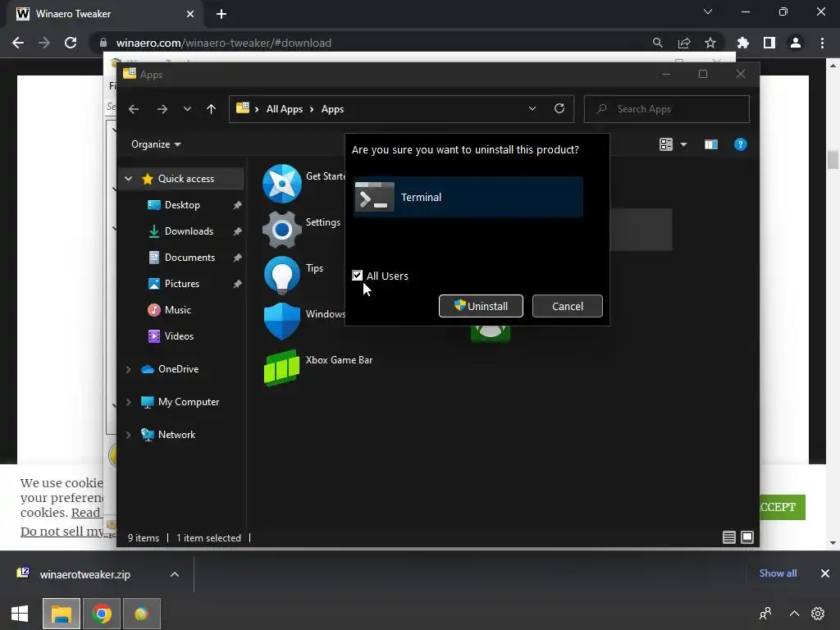Toggle the preview pane icon
840x630 pixels.
[711, 144]
